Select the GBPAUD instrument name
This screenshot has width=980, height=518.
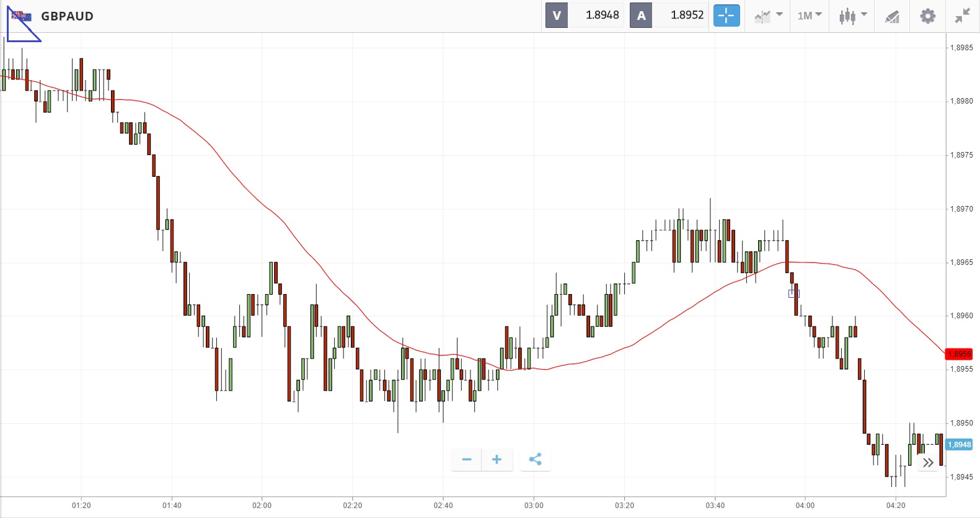coord(67,17)
